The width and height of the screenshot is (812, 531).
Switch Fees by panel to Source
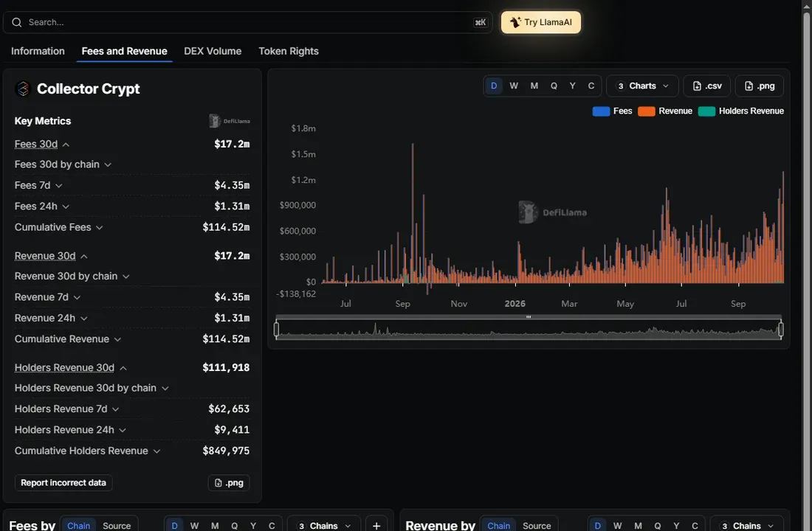[x=117, y=525]
